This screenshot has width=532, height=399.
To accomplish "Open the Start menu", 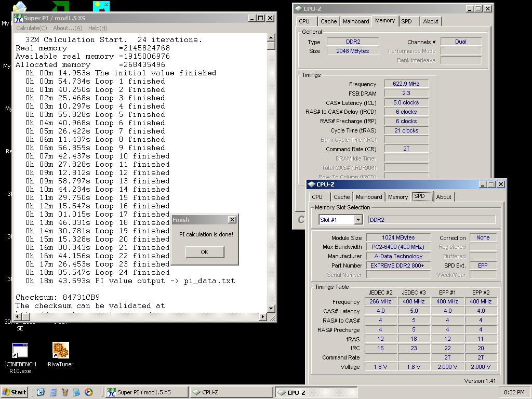I will (x=14, y=392).
